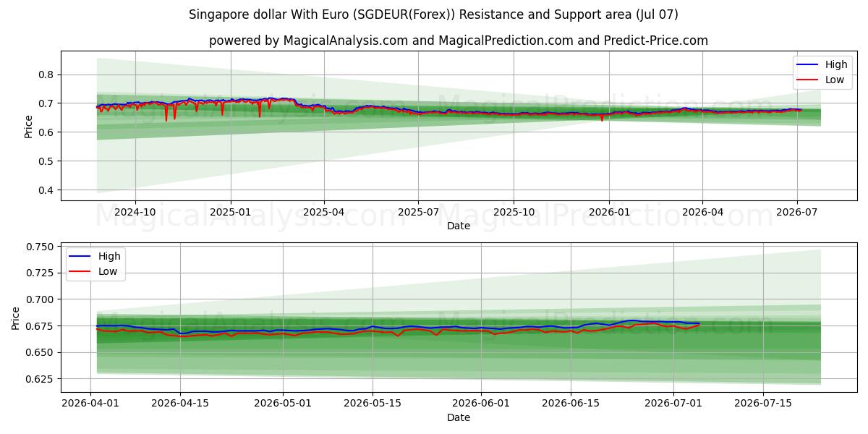Click the 2026-07 tick label on top chart
The image size is (868, 434).
coord(796,212)
